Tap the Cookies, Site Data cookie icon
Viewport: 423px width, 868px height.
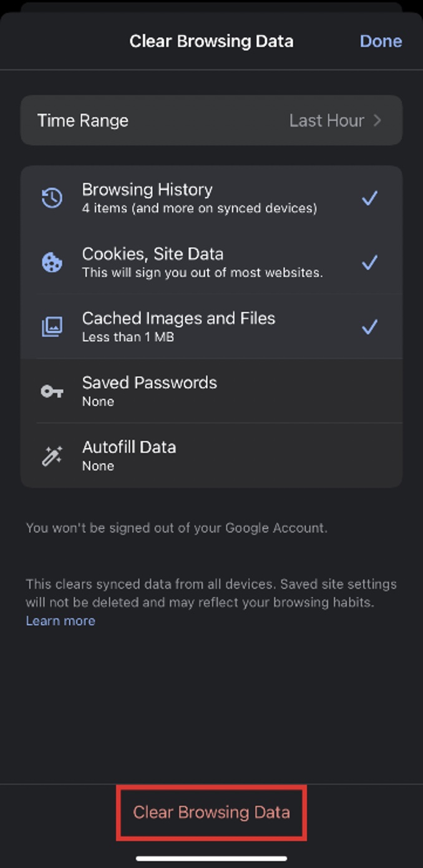pyautogui.click(x=52, y=263)
